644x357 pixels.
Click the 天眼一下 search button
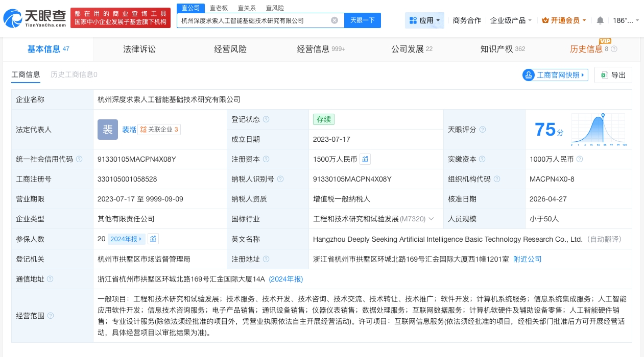point(363,20)
